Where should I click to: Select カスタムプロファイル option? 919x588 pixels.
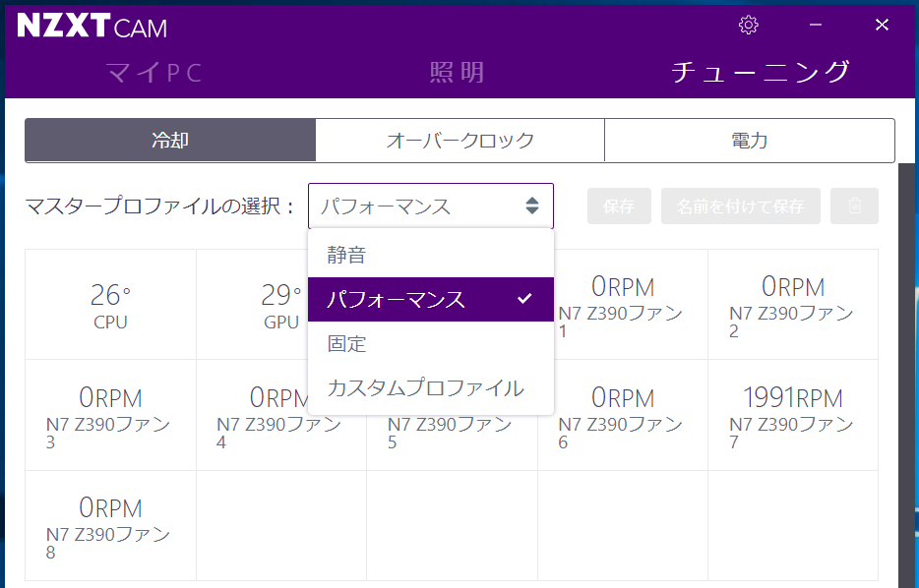(x=431, y=387)
